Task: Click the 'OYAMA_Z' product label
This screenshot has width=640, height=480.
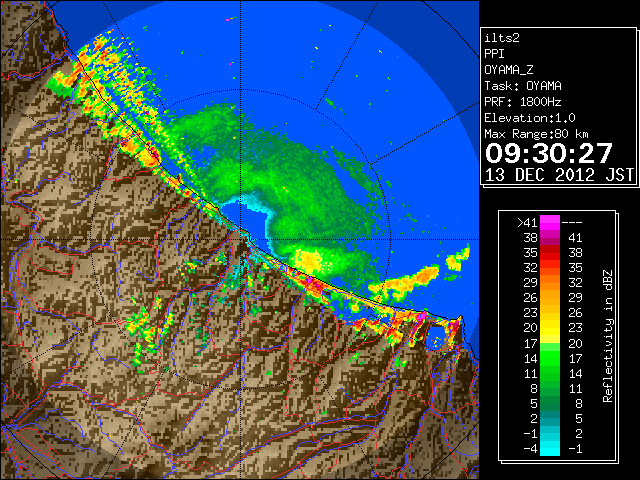Action: 509,70
